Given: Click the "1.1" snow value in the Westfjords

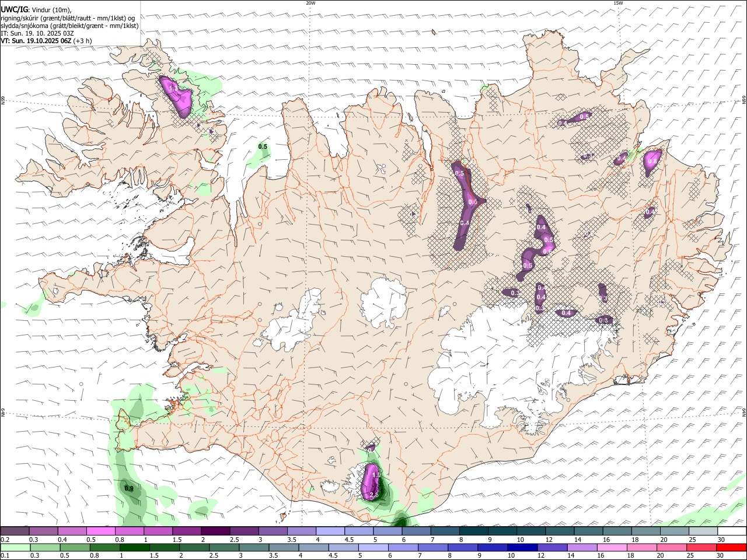Looking at the screenshot, I should 173,88.
